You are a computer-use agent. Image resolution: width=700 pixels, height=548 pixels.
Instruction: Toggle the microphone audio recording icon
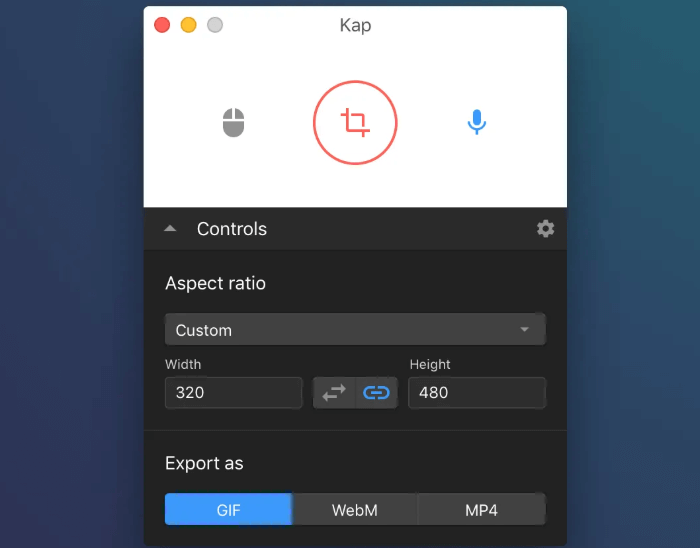click(477, 123)
